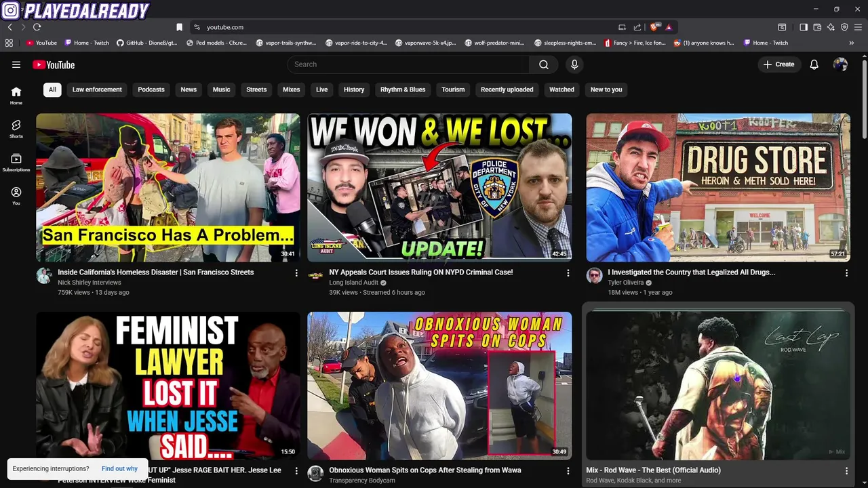Open options for the San Francisco Streets video
This screenshot has height=488, width=868.
click(x=296, y=272)
